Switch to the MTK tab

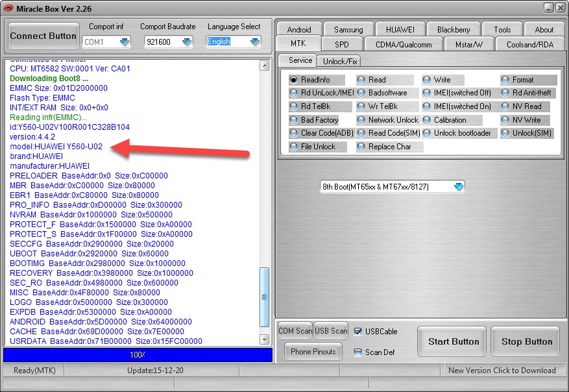click(x=298, y=43)
